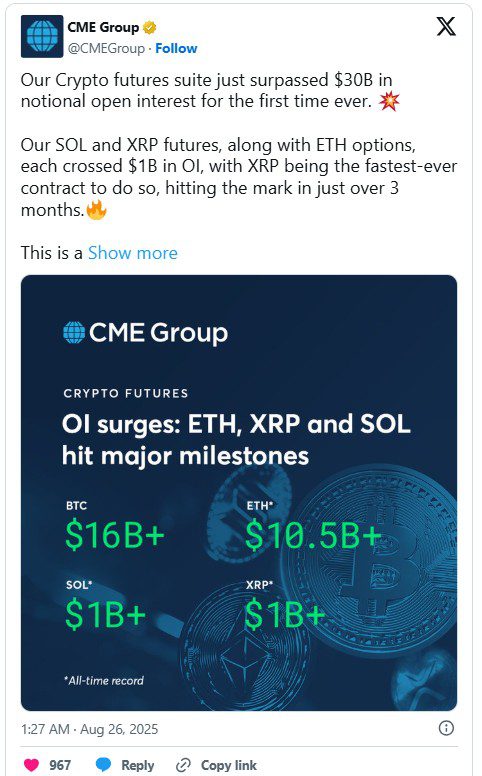Click the CME globe logo in image
Image resolution: width=482 pixels, height=776 pixels.
(x=74, y=332)
